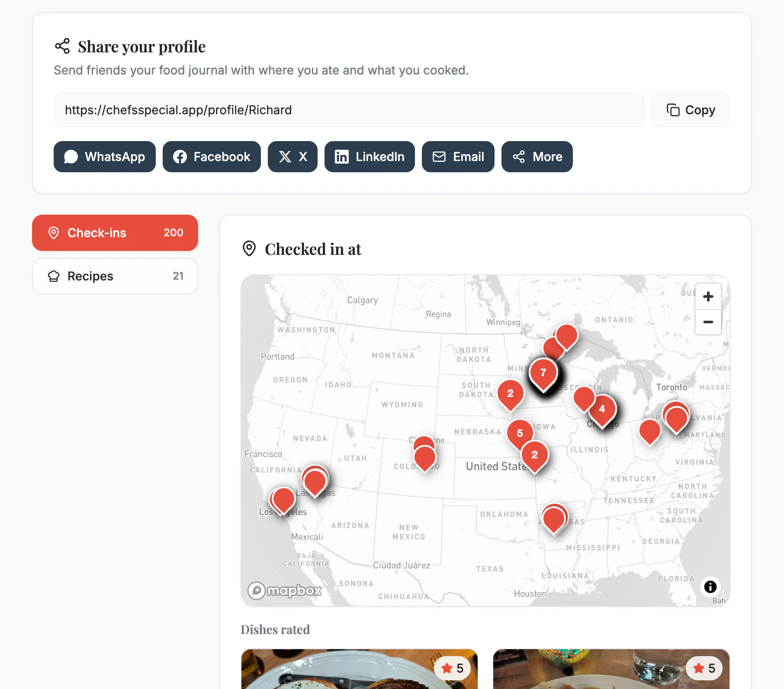Click the Checked in at heading
This screenshot has width=784, height=689.
(x=313, y=249)
